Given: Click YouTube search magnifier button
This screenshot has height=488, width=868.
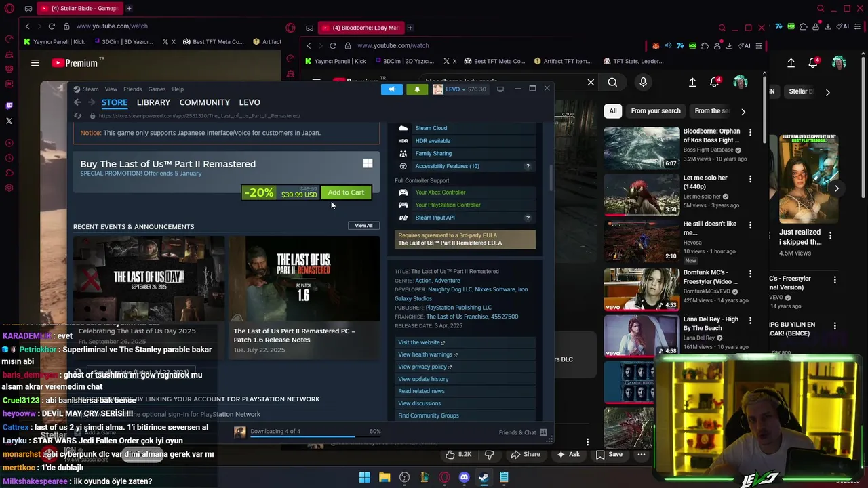Looking at the screenshot, I should (x=612, y=83).
